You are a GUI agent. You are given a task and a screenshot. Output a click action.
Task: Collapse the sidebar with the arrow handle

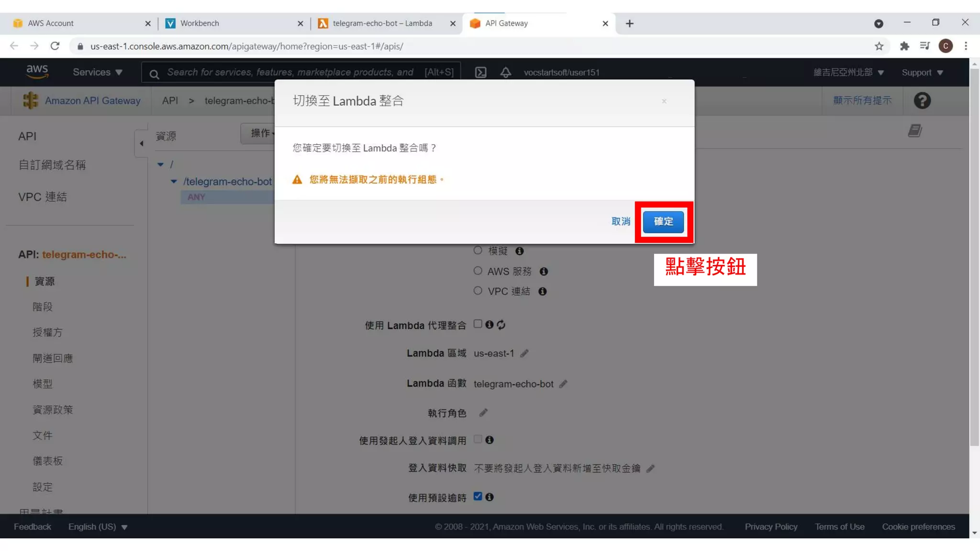(141, 143)
